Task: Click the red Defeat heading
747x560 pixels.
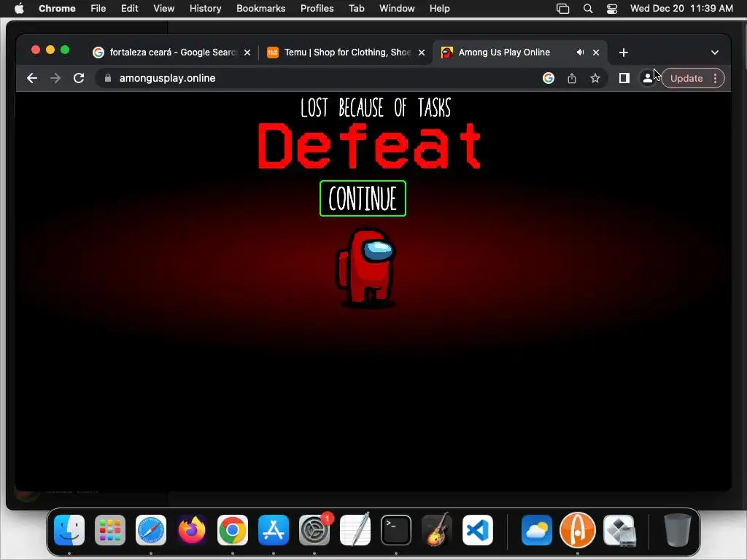Action: 370,146
